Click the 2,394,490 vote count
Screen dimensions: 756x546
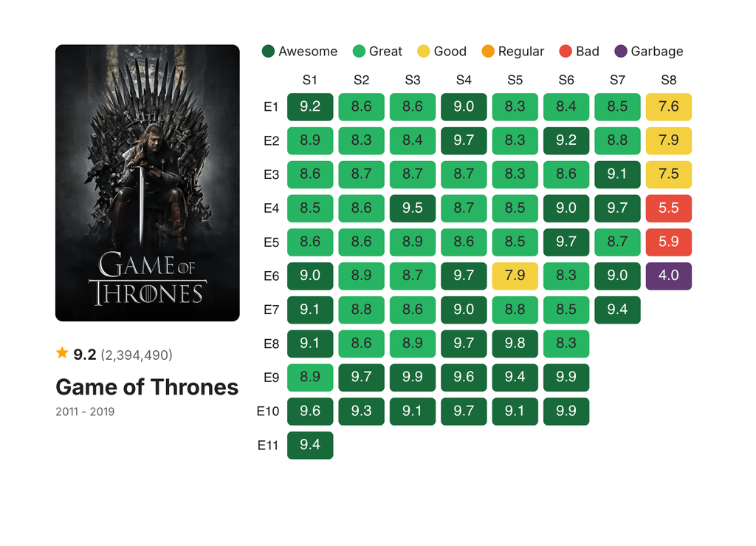pos(137,355)
